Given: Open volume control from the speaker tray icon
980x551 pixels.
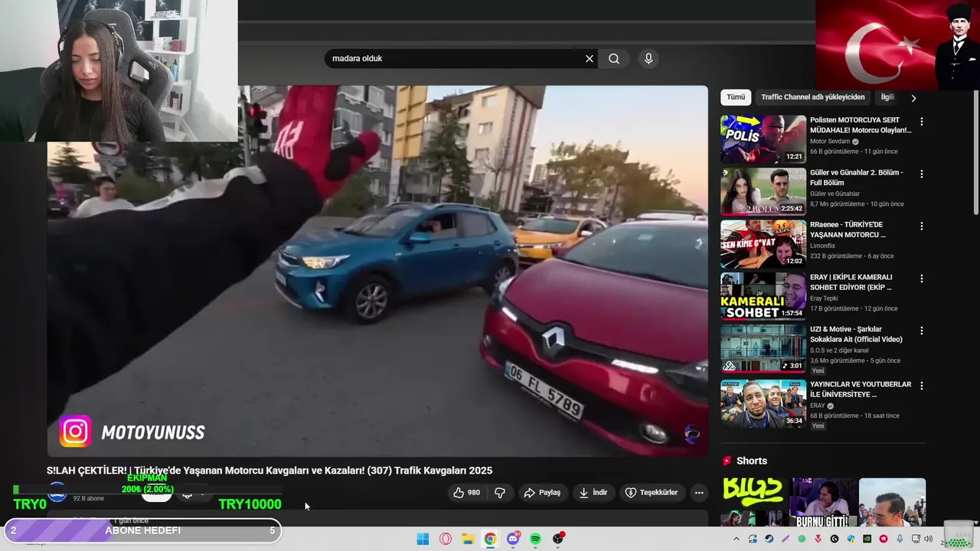Looking at the screenshot, I should (928, 539).
